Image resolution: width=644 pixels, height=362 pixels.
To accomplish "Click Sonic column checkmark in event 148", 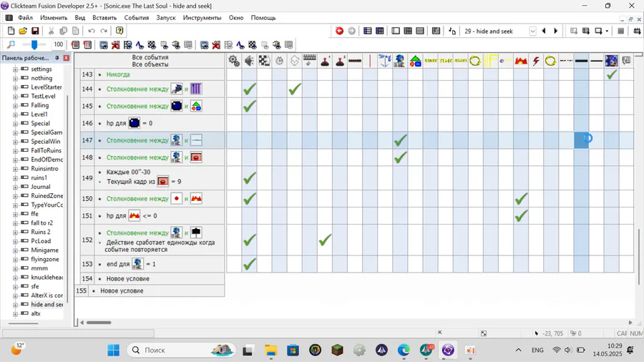I will pyautogui.click(x=400, y=157).
